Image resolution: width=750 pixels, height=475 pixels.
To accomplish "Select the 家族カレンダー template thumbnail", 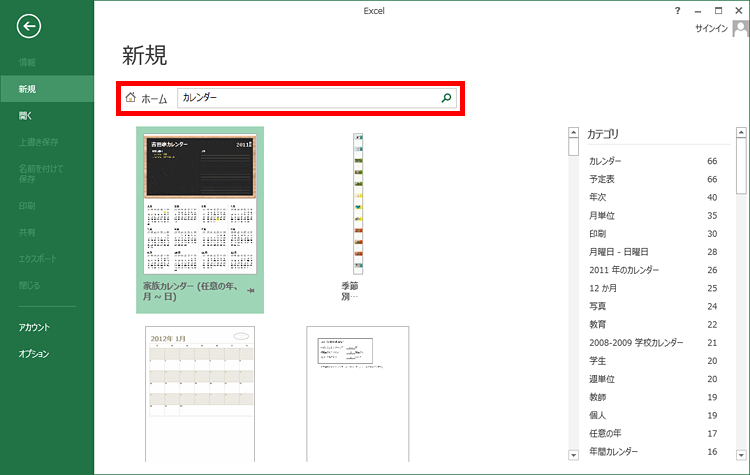I will (x=199, y=204).
